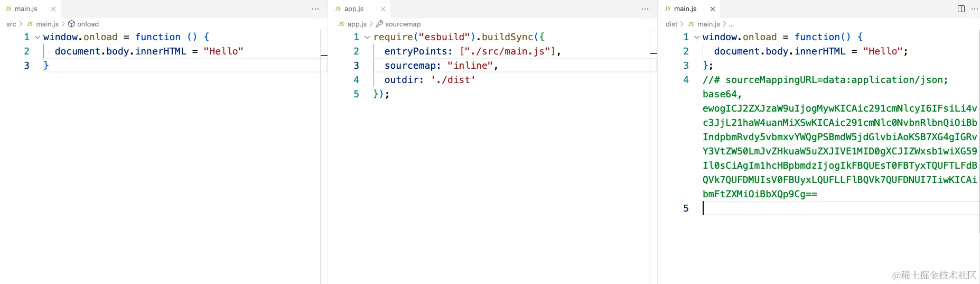Open the src main.js tab in left editor

26,9
